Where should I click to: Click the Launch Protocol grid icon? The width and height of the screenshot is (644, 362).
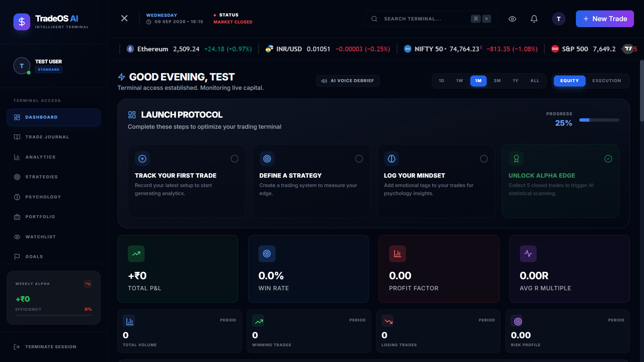[x=132, y=115]
